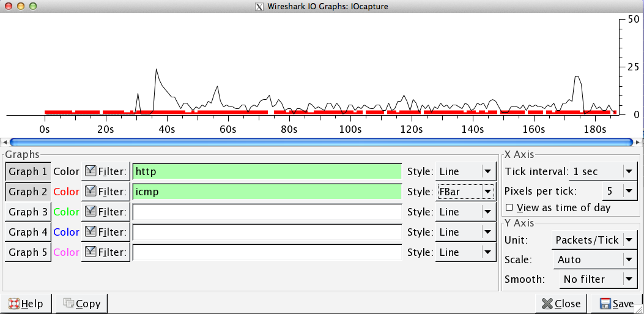644x314 pixels.
Task: Enable the Graph 3 button
Action: [x=28, y=212]
